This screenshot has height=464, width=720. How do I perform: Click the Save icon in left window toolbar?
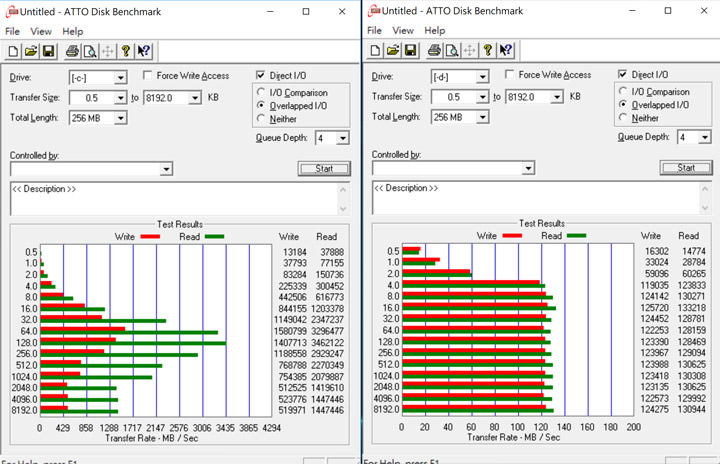coord(47,51)
